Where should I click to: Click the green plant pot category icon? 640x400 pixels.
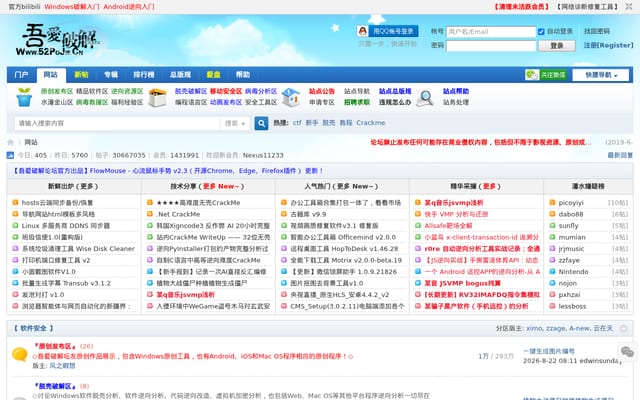[24, 97]
